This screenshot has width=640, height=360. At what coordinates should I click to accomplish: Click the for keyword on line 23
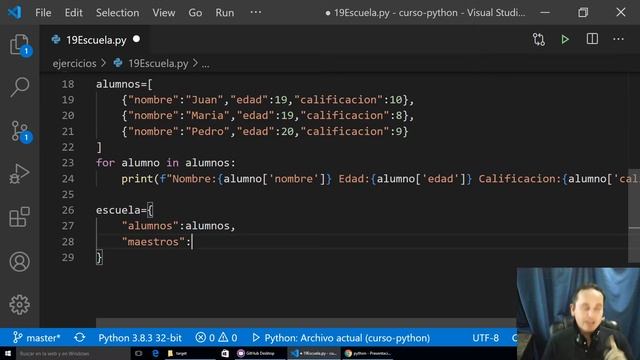click(x=105, y=163)
